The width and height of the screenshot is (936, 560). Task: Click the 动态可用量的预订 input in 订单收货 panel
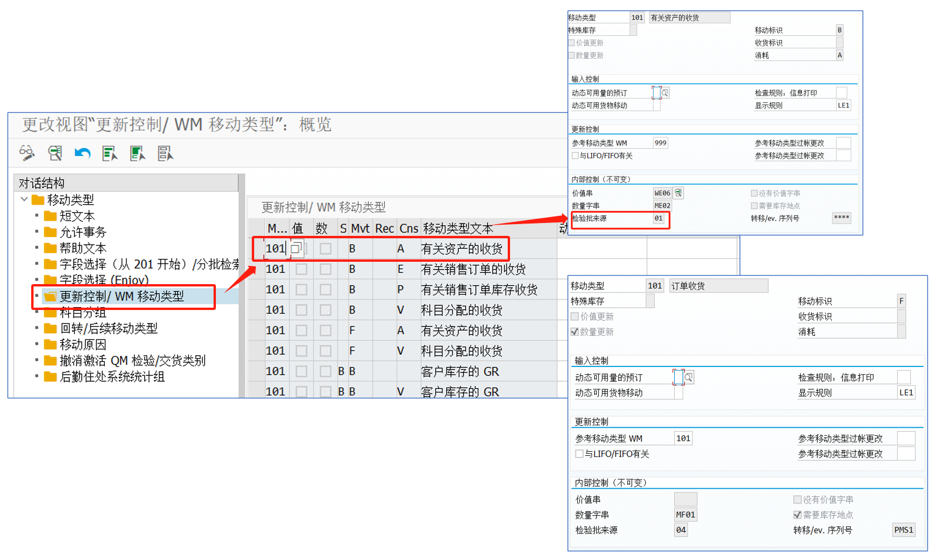pos(678,377)
